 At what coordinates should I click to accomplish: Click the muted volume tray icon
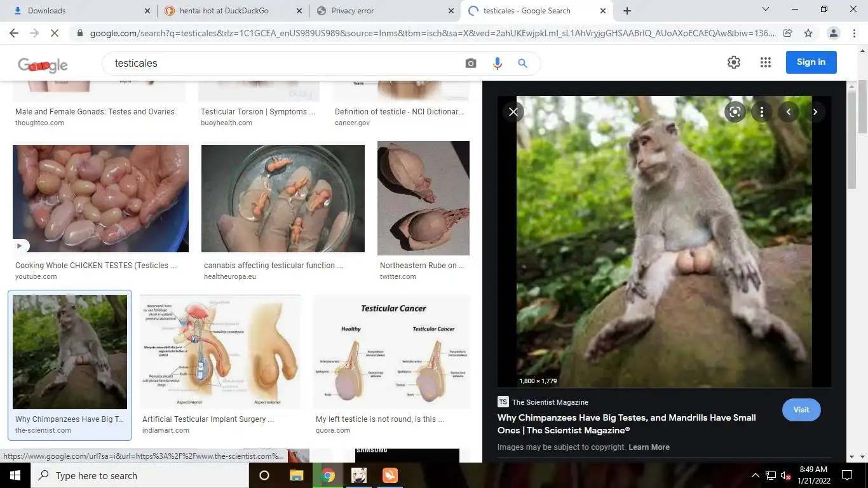tap(785, 475)
